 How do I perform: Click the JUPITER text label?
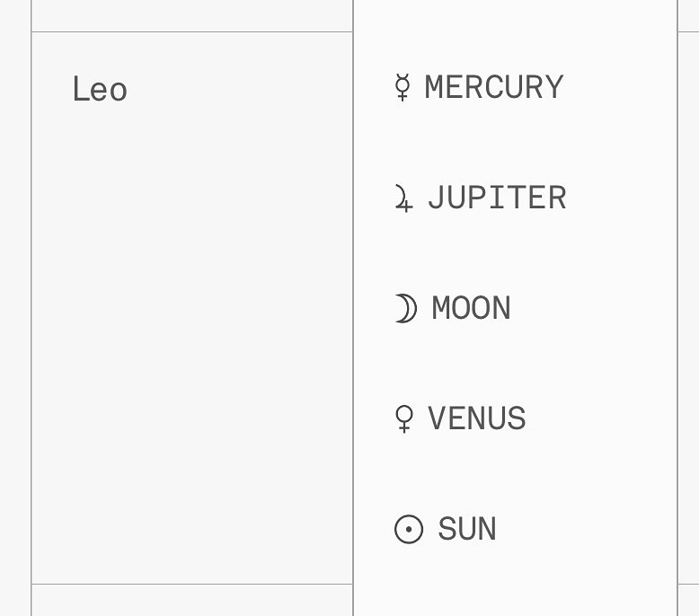497,198
